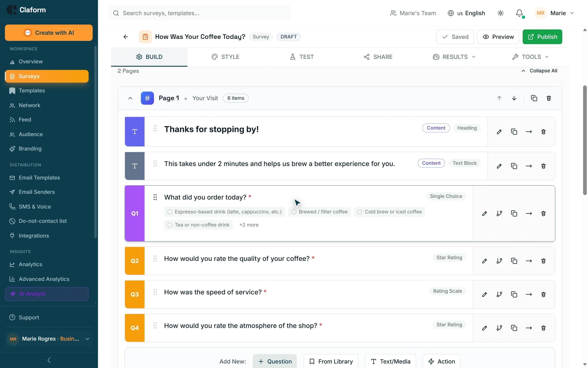This screenshot has height=368, width=588.
Task: Toggle the light/dark theme sun icon
Action: [501, 13]
